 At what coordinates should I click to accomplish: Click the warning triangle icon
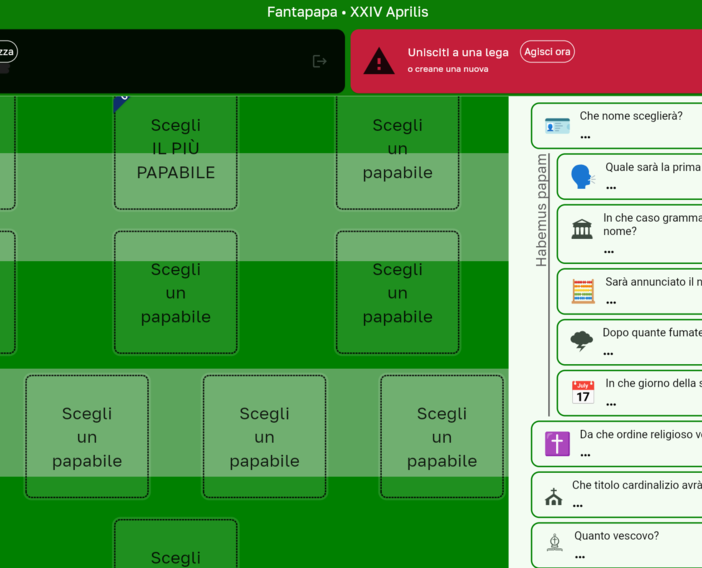379,61
